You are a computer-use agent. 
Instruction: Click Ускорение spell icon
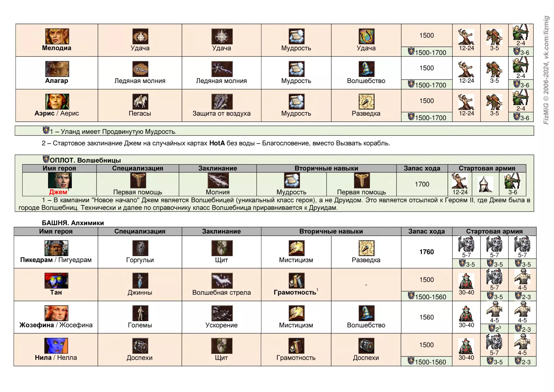(222, 313)
